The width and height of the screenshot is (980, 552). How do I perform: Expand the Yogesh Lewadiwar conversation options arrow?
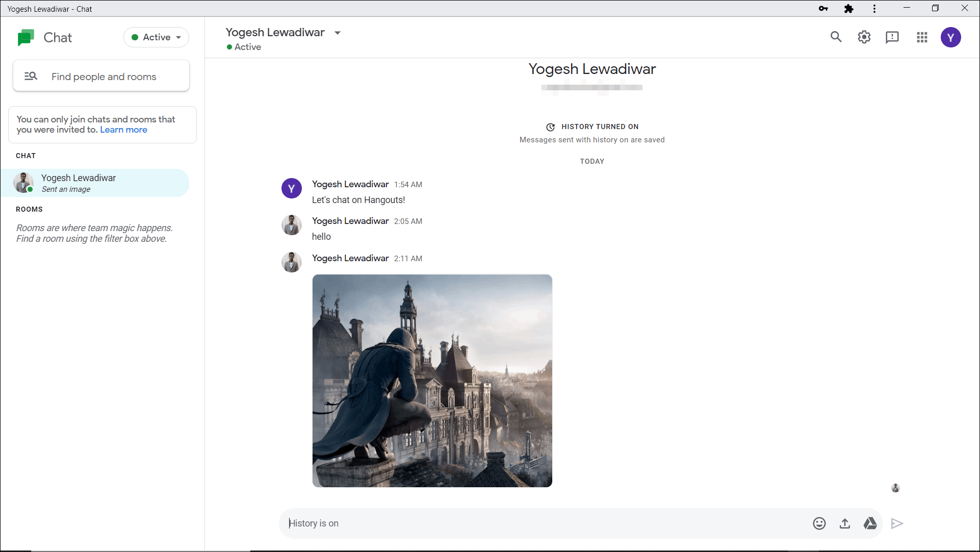(337, 33)
